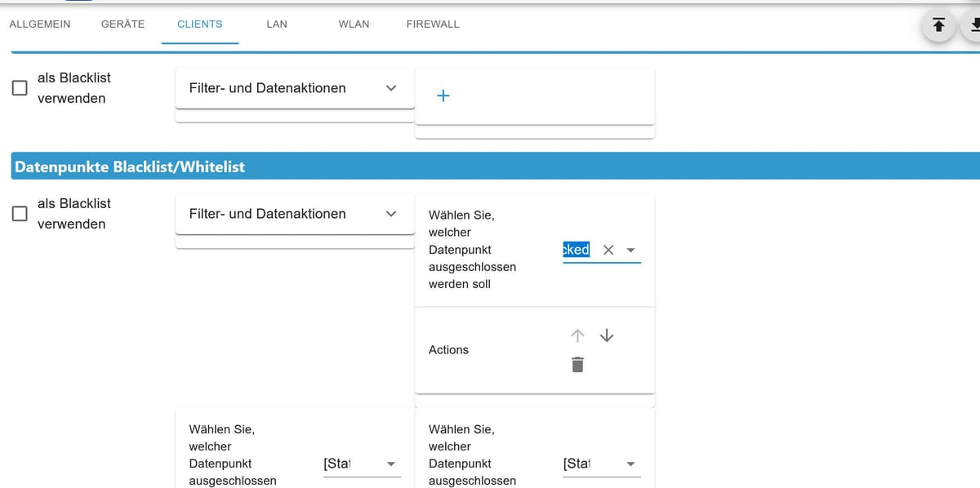Tick the first 'als Blacklist verwenden' checkbox

20,87
